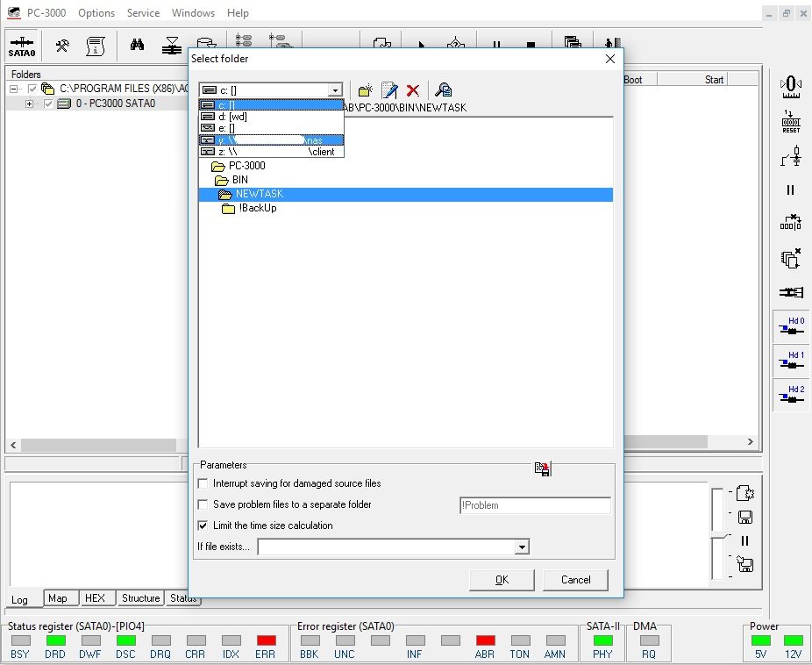
Task: Click the binoculars search icon in toolbar
Action: coord(137,45)
